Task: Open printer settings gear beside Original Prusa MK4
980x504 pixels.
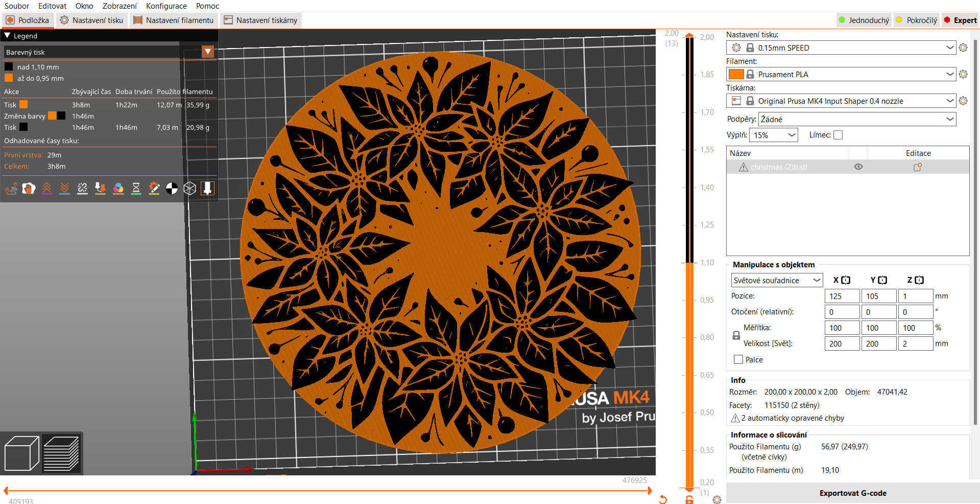Action: coord(963,101)
